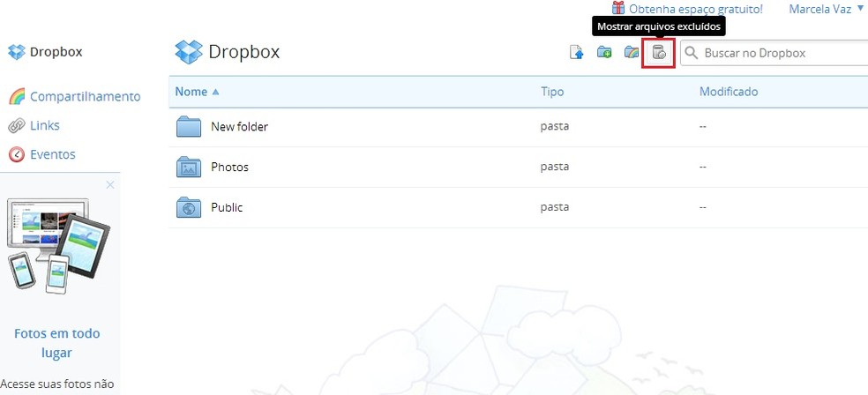Close the photos promo panel
This screenshot has height=395, width=868.
pos(110,185)
